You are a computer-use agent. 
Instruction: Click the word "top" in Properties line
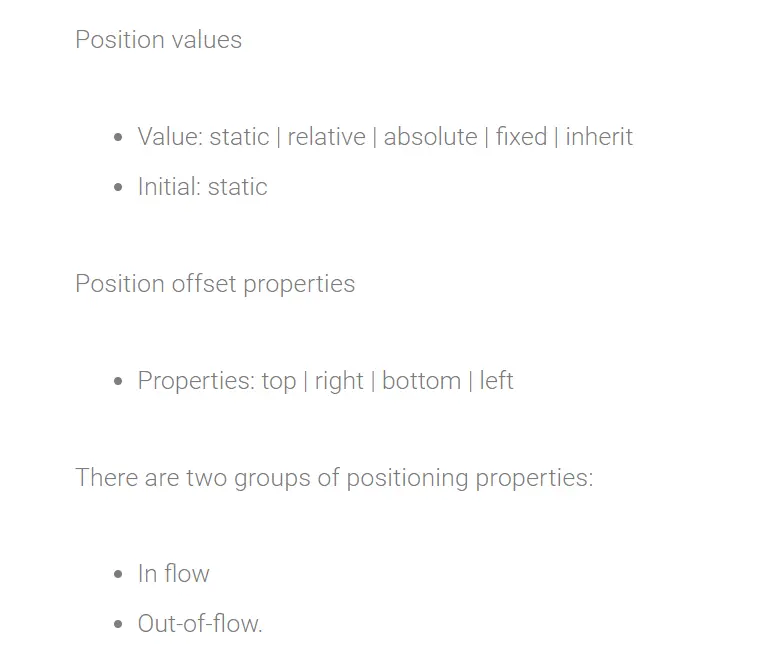pyautogui.click(x=279, y=381)
